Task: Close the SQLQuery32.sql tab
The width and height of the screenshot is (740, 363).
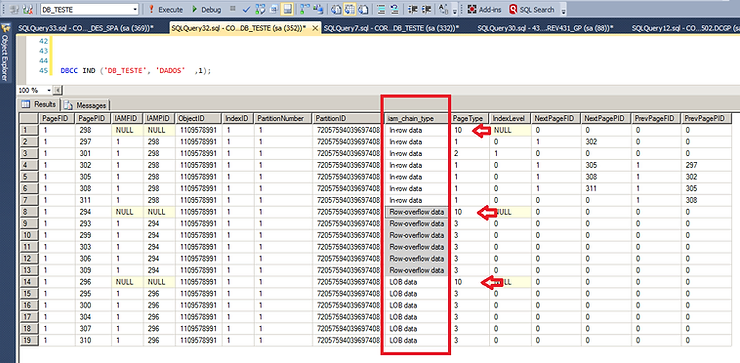Action: [x=315, y=28]
